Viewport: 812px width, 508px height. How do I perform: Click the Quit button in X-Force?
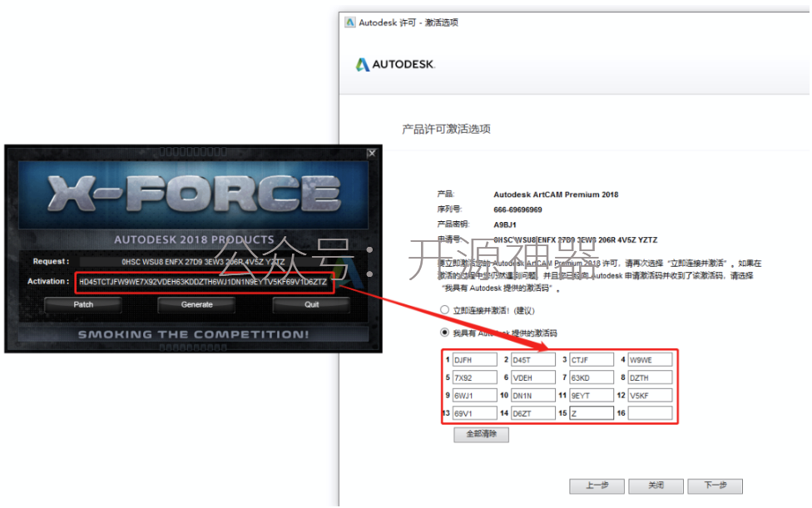(311, 304)
